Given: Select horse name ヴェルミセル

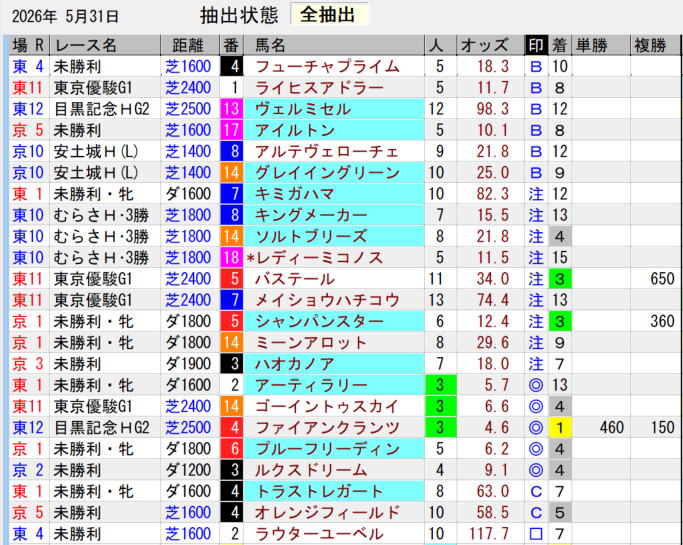Looking at the screenshot, I should tap(303, 109).
